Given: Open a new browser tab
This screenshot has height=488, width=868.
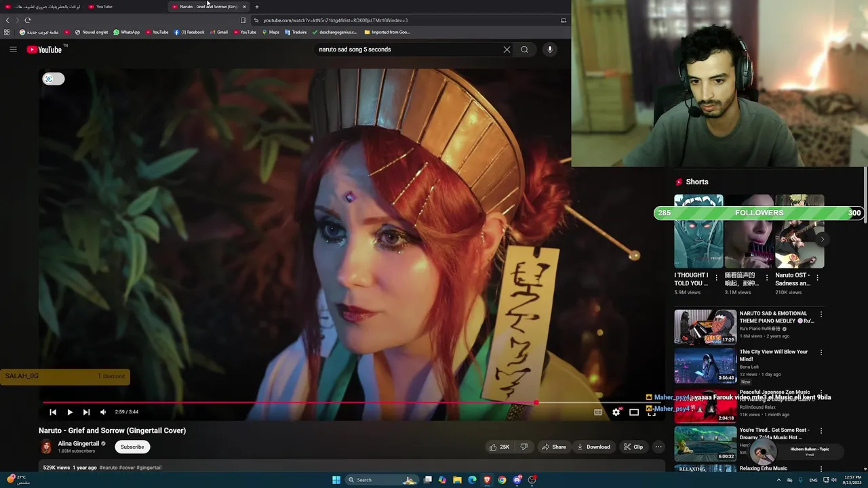Looking at the screenshot, I should [x=256, y=7].
